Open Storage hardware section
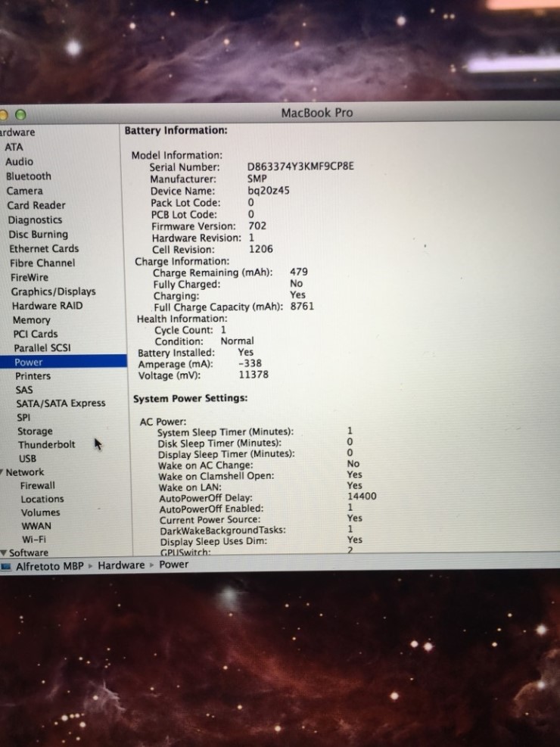The width and height of the screenshot is (560, 747). tap(35, 431)
